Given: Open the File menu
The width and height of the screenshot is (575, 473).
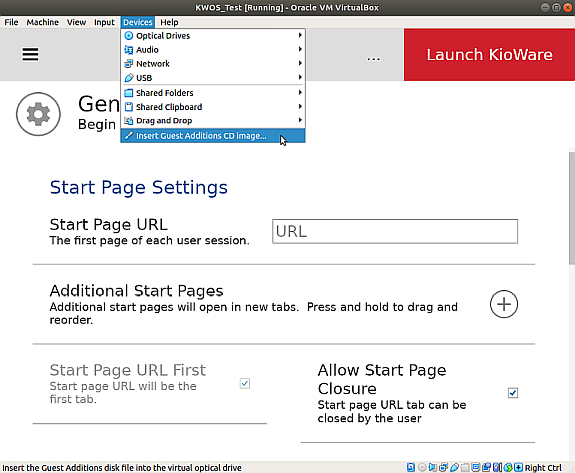Looking at the screenshot, I should point(11,22).
